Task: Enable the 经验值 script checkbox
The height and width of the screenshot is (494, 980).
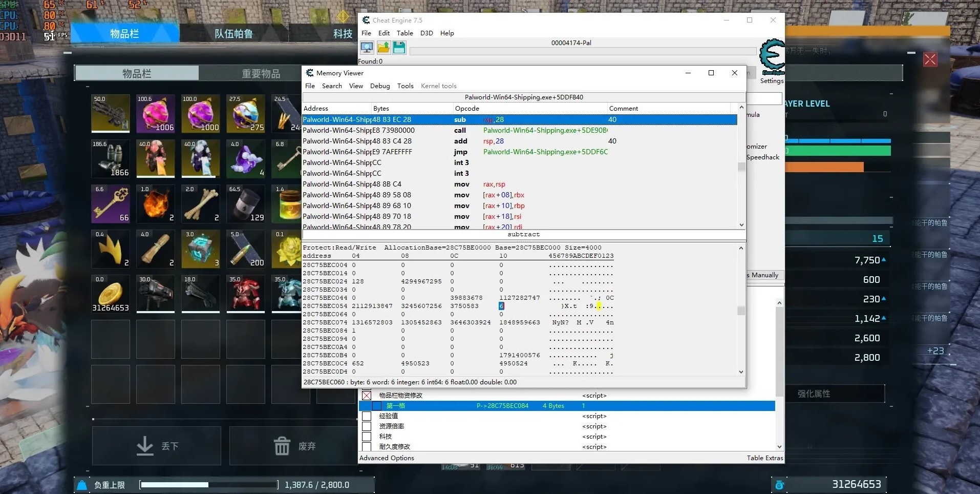Action: [x=367, y=416]
